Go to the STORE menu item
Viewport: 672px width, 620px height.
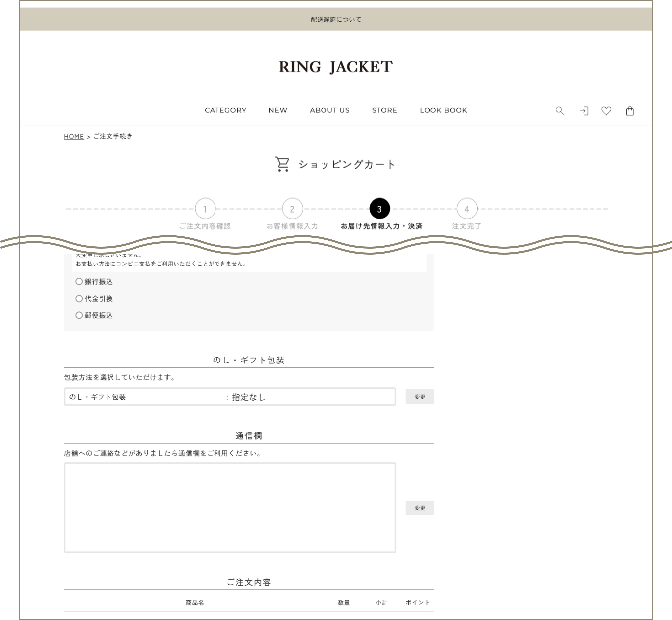[384, 110]
